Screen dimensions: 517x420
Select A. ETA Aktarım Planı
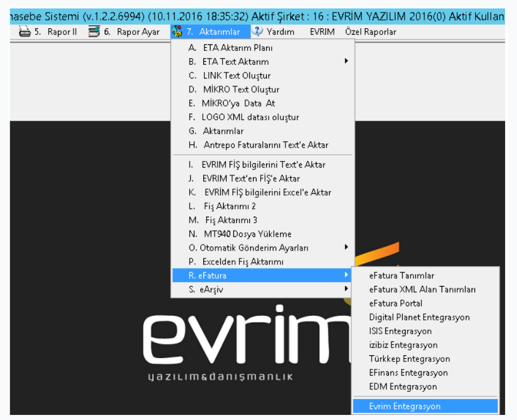tap(263, 48)
